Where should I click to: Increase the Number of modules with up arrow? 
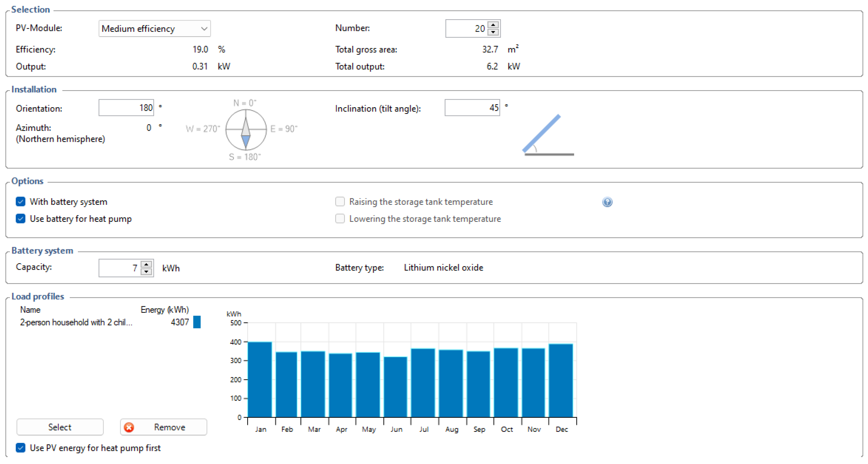click(493, 25)
